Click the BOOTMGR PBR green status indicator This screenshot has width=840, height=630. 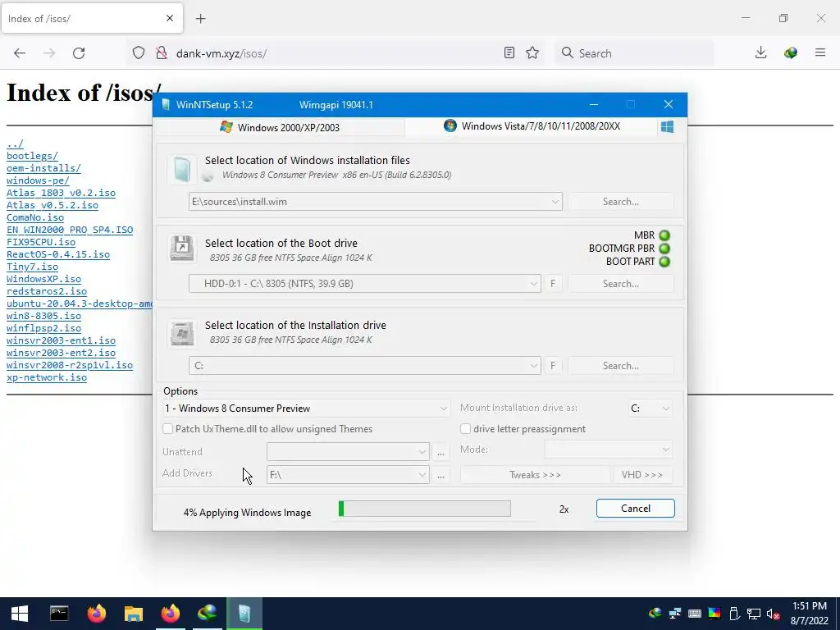664,249
